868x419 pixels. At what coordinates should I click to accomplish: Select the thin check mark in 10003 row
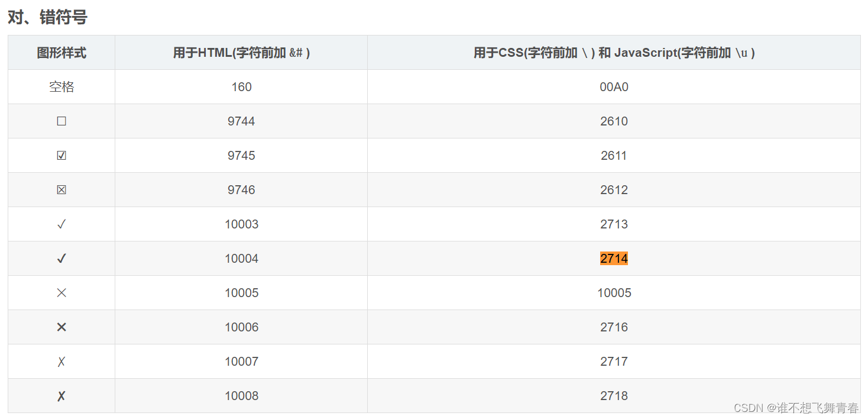[x=61, y=224]
